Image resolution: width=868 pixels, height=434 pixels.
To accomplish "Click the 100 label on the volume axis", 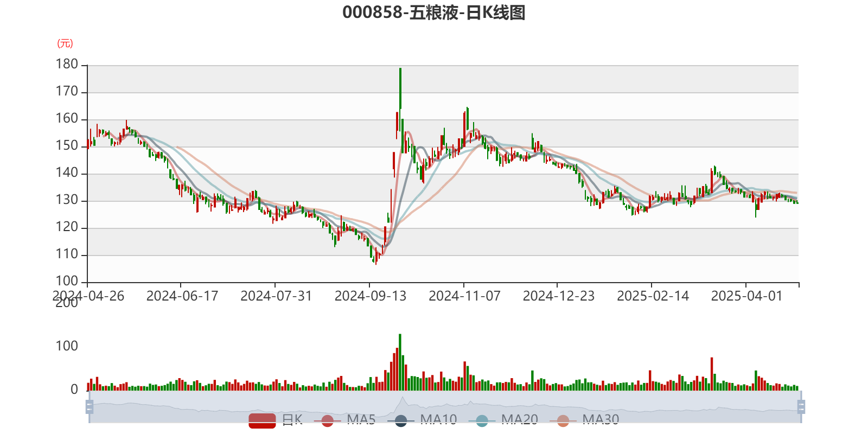I will click(67, 346).
